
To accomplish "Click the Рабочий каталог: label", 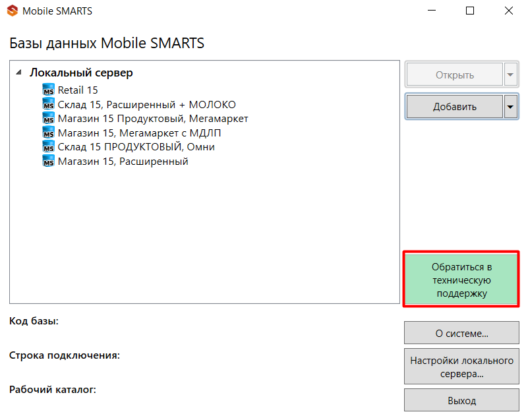I will [x=53, y=390].
